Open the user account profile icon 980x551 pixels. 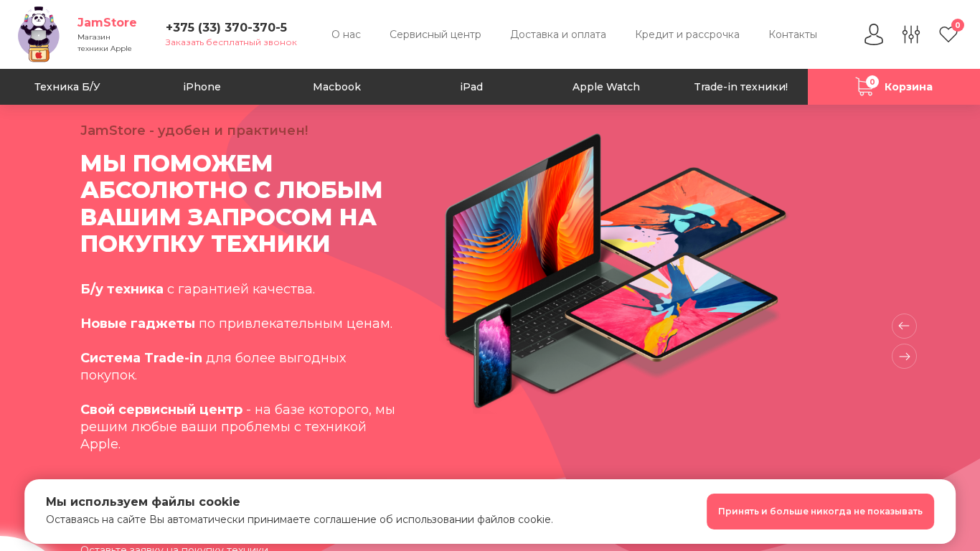(874, 34)
